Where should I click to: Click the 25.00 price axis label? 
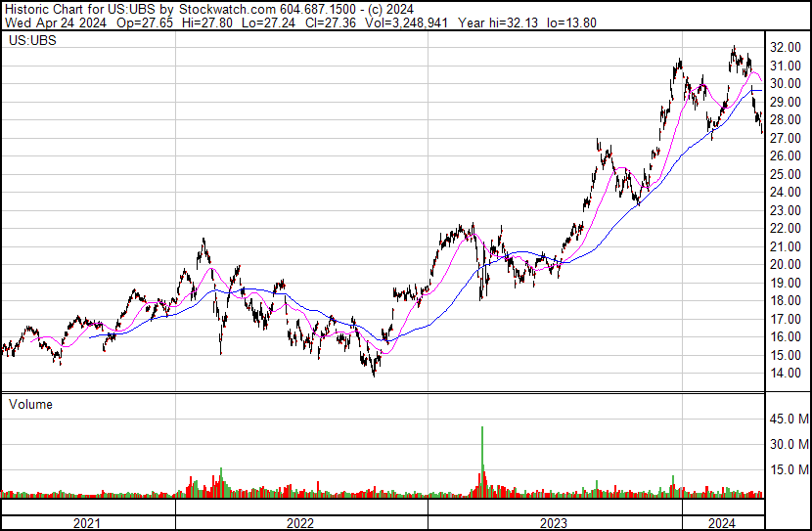click(x=787, y=174)
